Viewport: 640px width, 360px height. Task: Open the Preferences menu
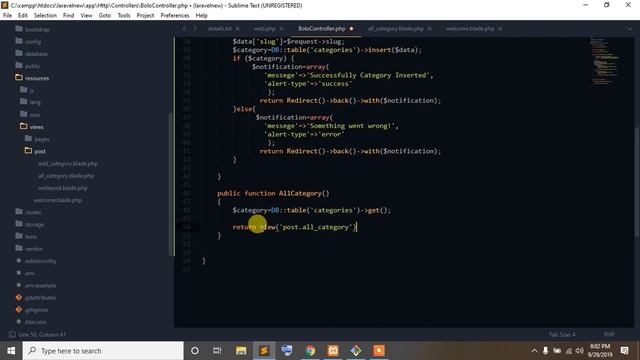pos(175,16)
